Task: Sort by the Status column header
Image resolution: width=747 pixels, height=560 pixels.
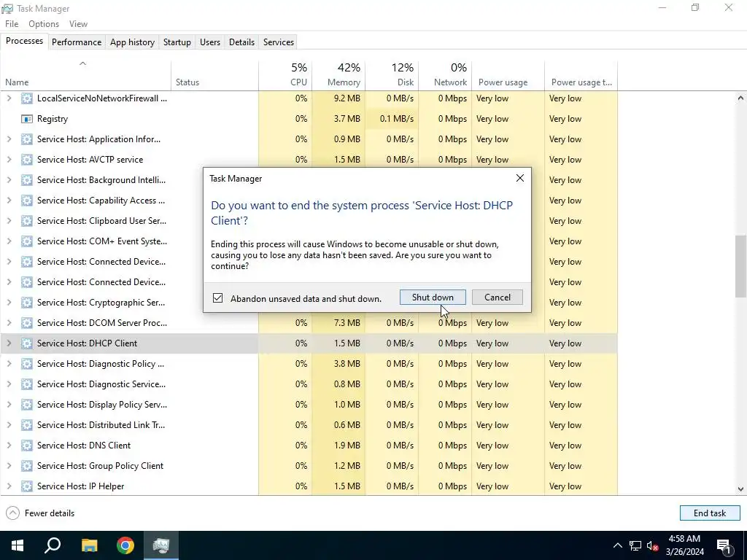Action: point(215,75)
